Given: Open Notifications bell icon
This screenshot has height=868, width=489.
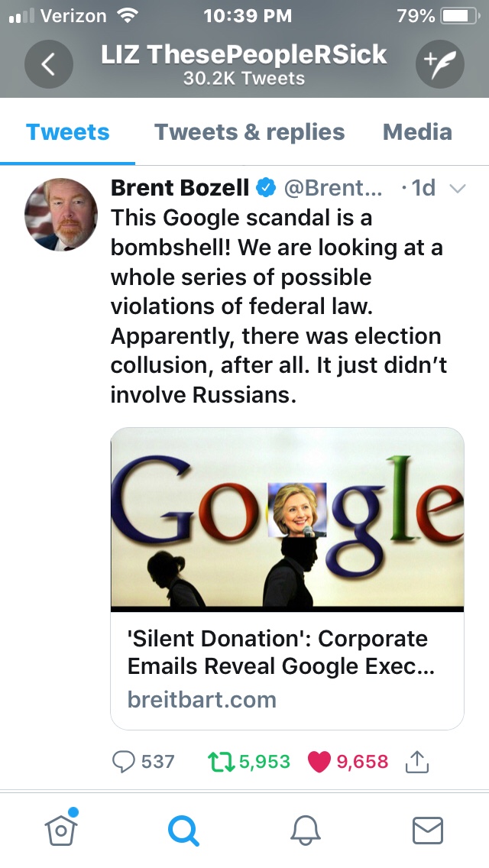Looking at the screenshot, I should pos(306,829).
